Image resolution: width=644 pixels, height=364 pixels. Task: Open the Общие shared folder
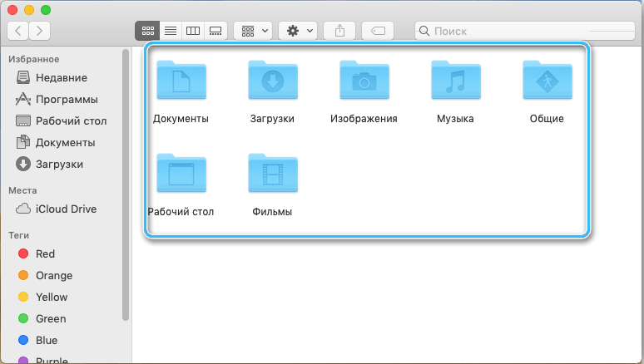[547, 81]
